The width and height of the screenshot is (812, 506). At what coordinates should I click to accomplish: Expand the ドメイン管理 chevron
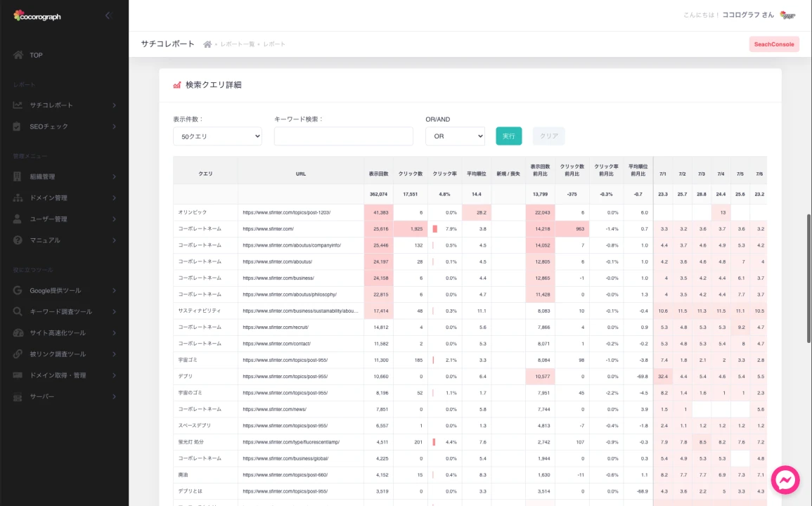coord(114,198)
